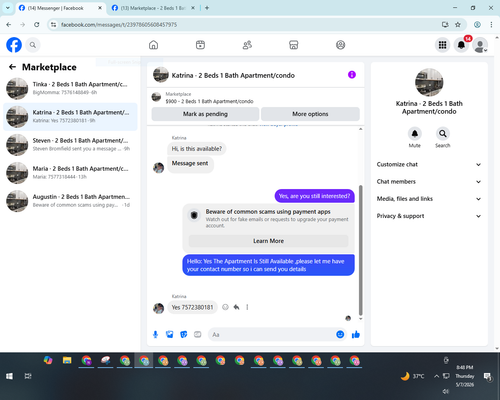Open the Marketplace storefront icon
This screenshot has width=500, height=400.
(294, 45)
